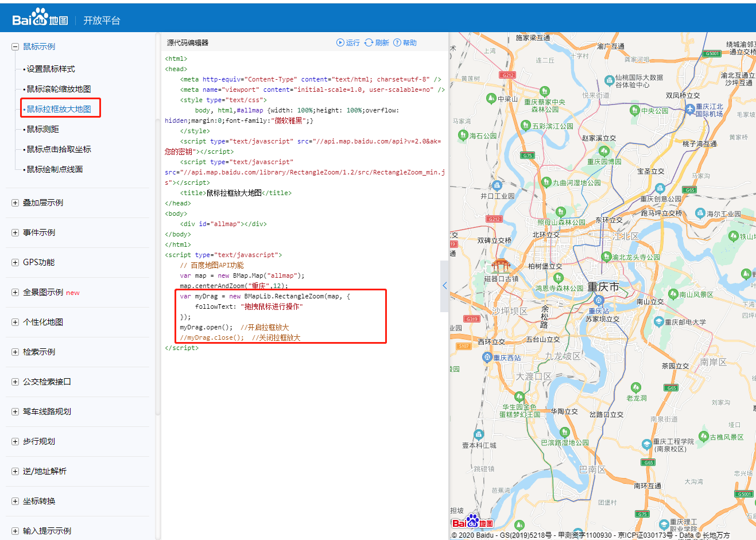Screen dimensions: 756x540
Task: Expand the GPS功能 section
Action: pyautogui.click(x=15, y=262)
